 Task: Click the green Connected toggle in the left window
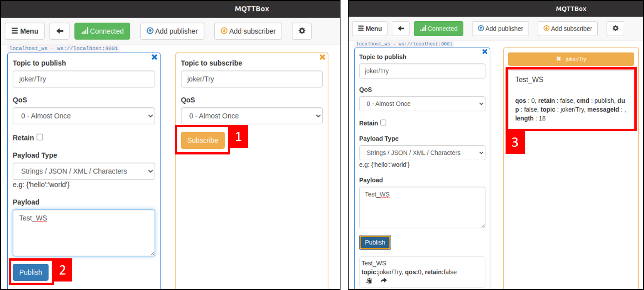point(102,31)
